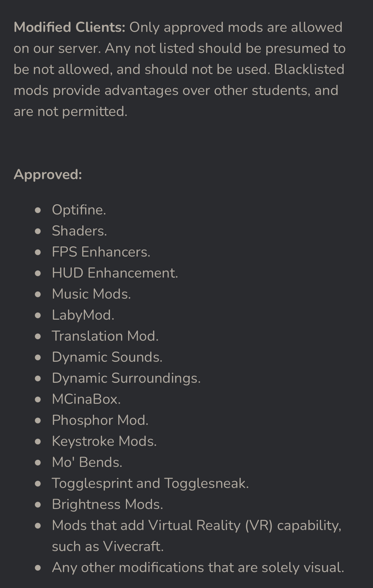Tap the "Mo' Bends." list item
The height and width of the screenshot is (588, 373).
point(87,462)
